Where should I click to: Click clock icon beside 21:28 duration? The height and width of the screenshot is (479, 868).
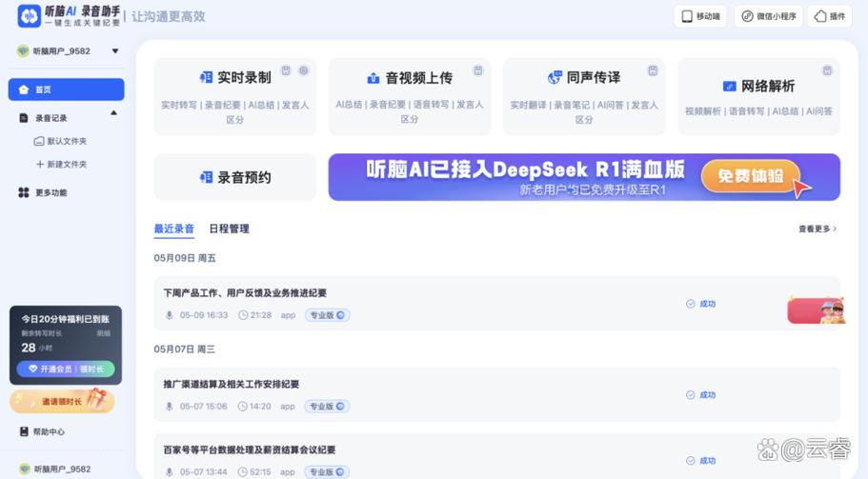(x=243, y=315)
